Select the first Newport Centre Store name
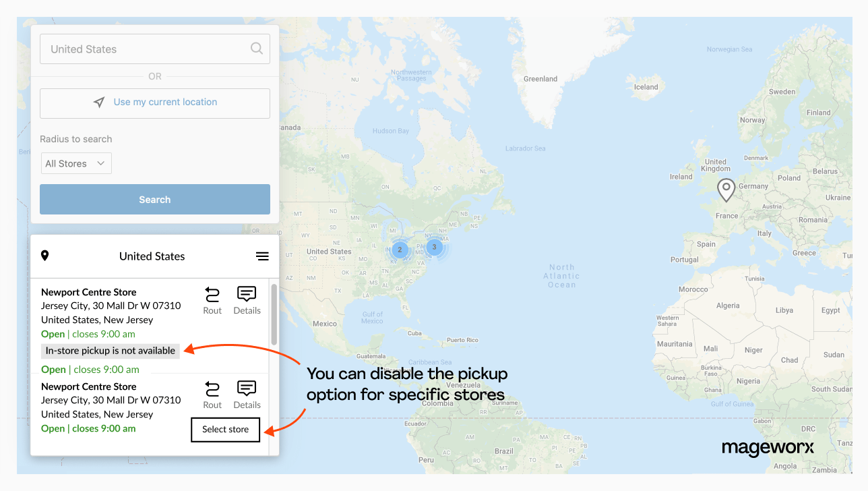868x491 pixels. tap(89, 292)
